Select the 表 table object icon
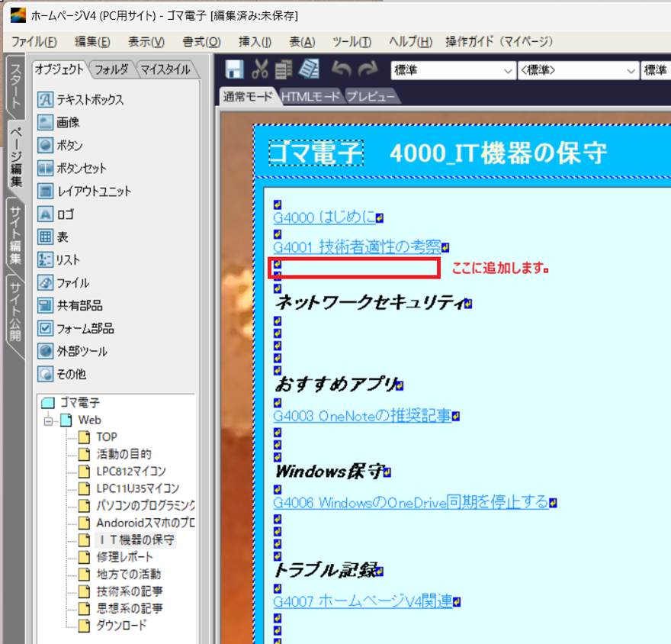 click(x=45, y=237)
